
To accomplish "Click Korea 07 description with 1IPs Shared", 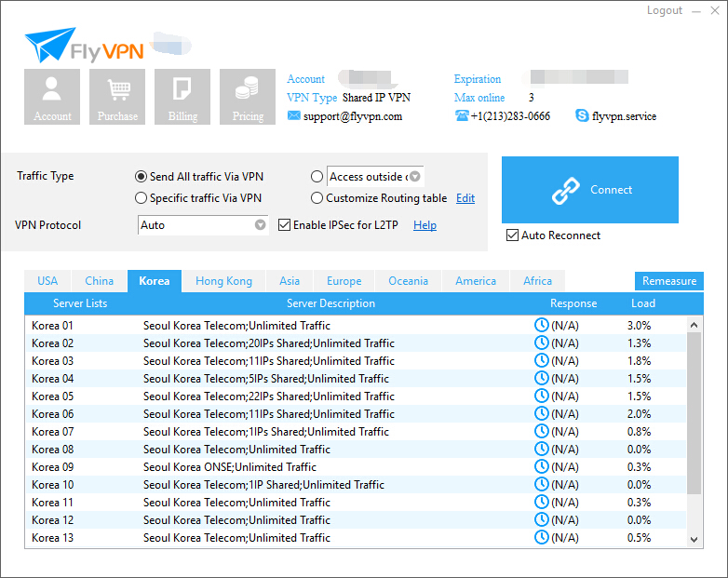I will point(266,431).
